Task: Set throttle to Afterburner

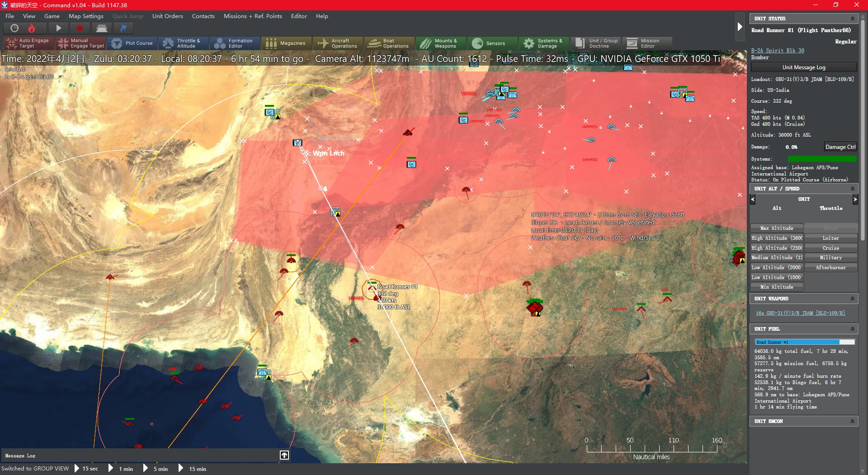Action: [x=831, y=267]
